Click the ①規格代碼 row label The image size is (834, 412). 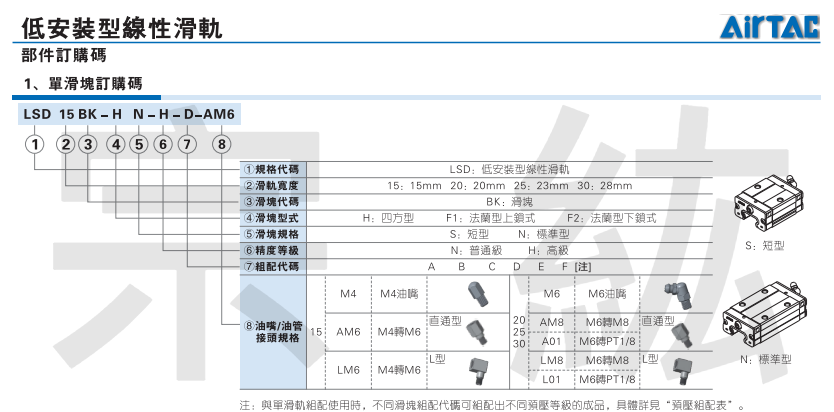272,170
